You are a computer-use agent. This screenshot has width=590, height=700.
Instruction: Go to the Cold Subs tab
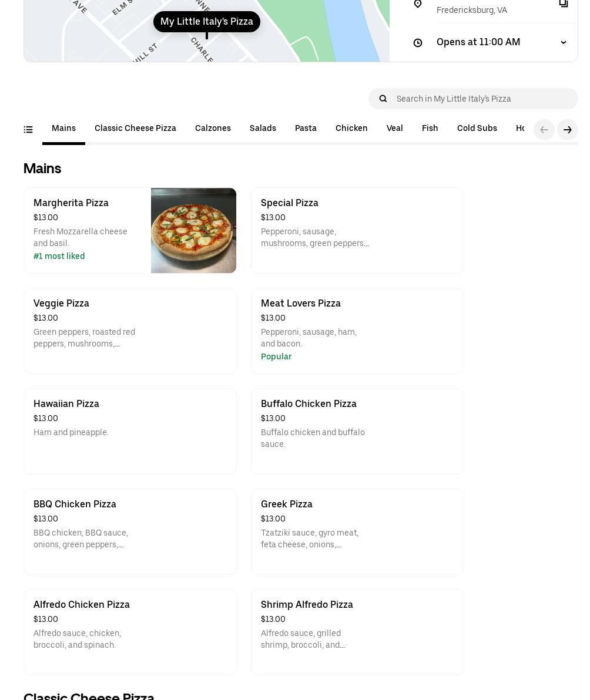point(477,129)
